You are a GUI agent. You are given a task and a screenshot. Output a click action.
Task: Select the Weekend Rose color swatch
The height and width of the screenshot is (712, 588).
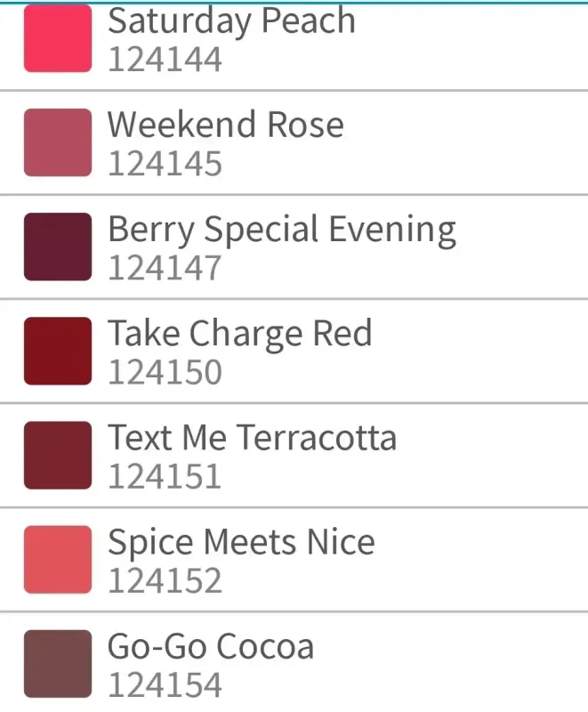(58, 142)
